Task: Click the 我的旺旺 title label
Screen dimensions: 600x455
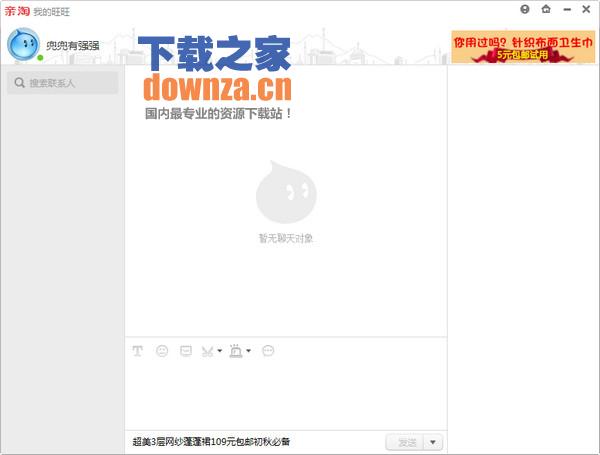Action: click(x=51, y=12)
